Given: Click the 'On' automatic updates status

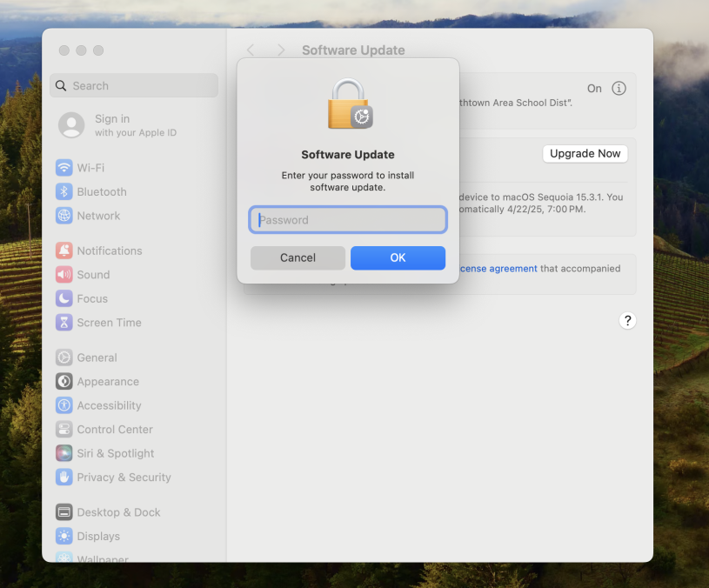Looking at the screenshot, I should click(x=594, y=89).
